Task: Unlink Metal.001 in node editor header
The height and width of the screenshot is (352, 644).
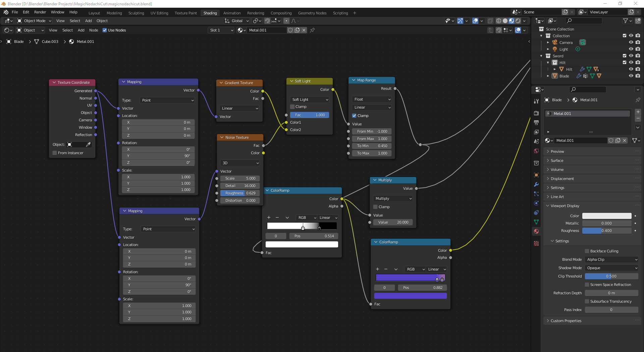Action: coord(304,30)
